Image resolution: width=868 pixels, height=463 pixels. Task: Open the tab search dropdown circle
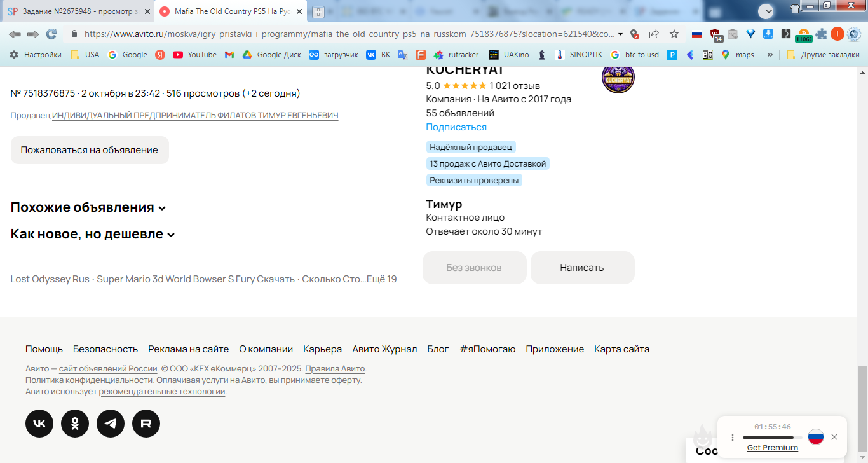tap(766, 11)
